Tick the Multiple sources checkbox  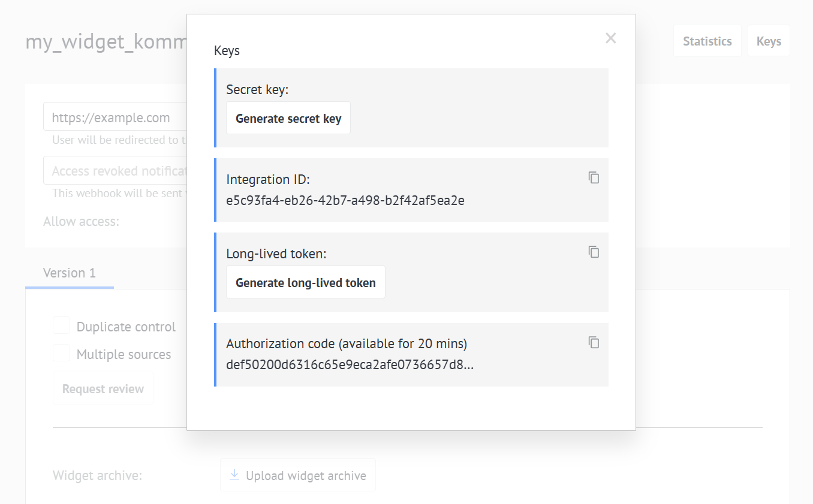62,354
